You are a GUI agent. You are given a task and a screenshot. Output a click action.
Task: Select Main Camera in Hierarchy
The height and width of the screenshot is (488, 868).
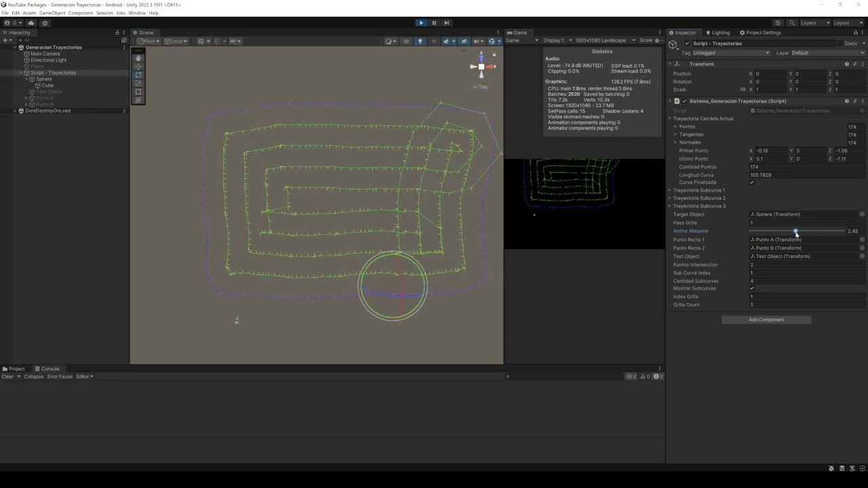pyautogui.click(x=45, y=54)
